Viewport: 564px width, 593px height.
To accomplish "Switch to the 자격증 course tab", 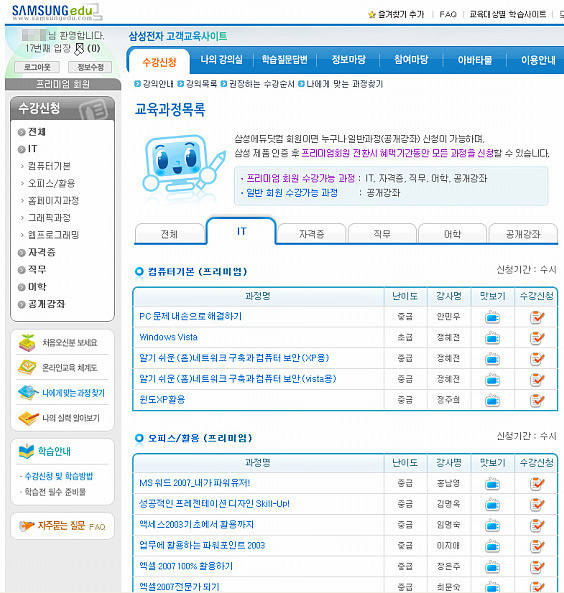I will coord(311,234).
